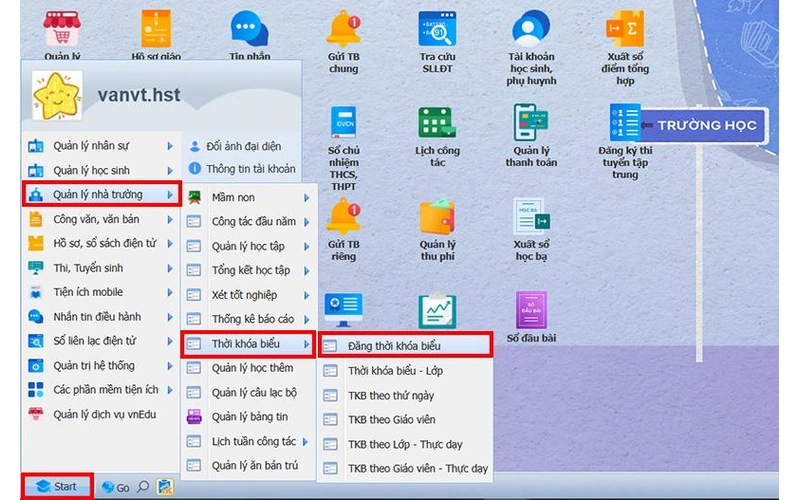Expand Các phần mềm tiện ích arrow

(170, 390)
